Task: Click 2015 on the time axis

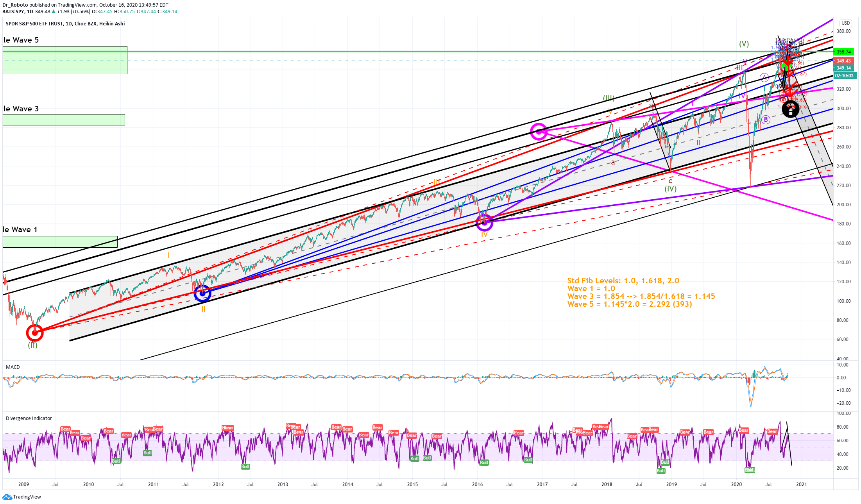Action: pos(412,484)
